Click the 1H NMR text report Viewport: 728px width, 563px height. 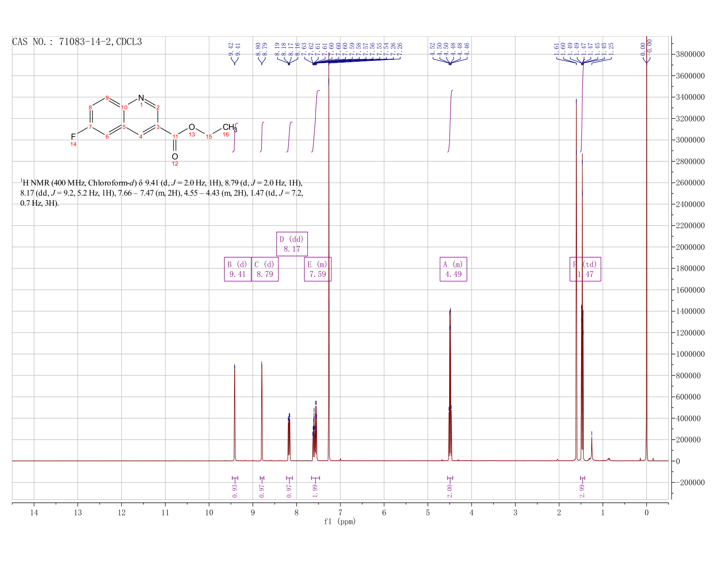click(x=162, y=193)
